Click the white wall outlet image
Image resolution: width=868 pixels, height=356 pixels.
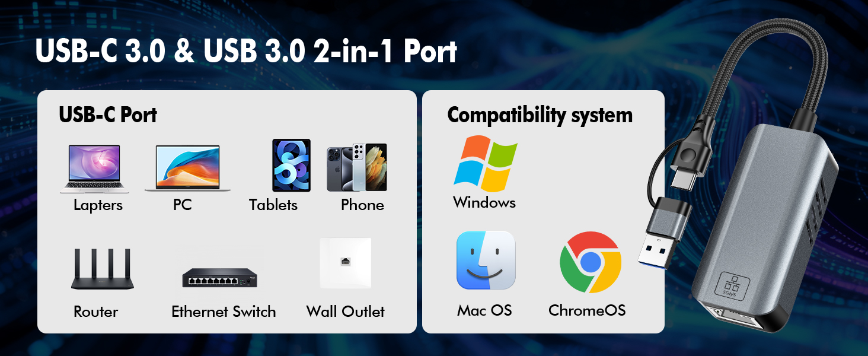coord(346,263)
